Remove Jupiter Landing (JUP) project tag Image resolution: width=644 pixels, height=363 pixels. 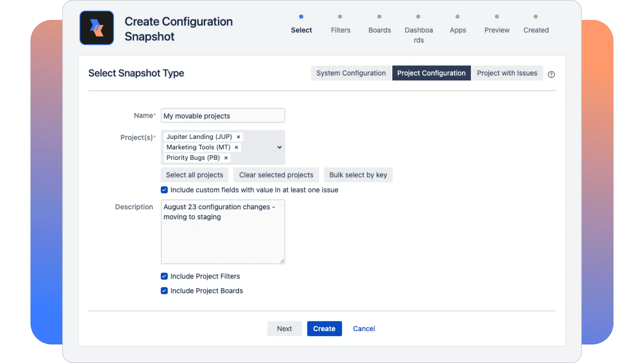click(x=238, y=137)
